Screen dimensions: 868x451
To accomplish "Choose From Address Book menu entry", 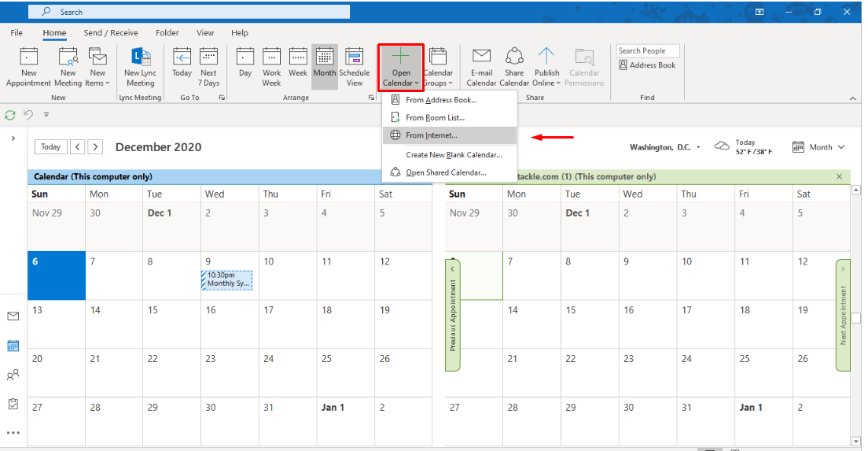I will [x=450, y=100].
